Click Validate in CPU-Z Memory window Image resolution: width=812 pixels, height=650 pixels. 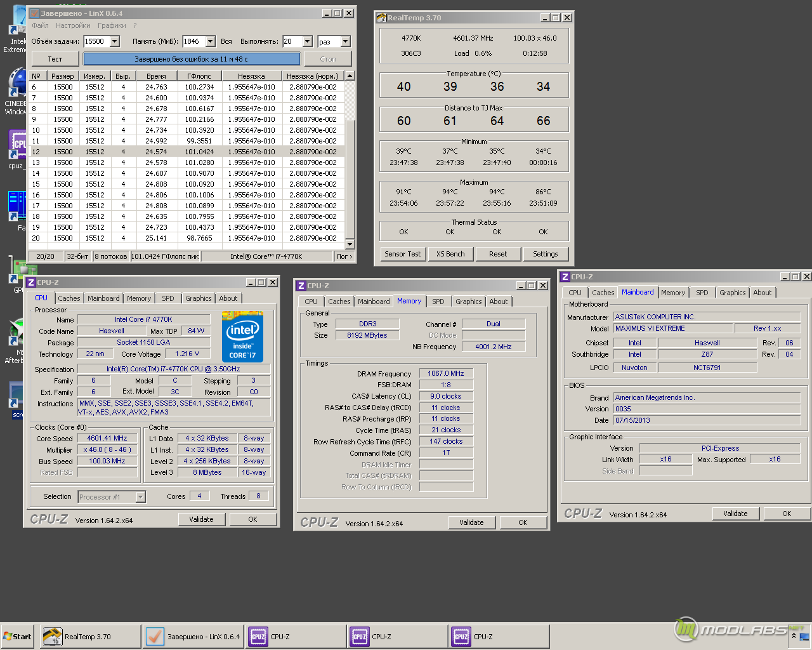click(x=471, y=522)
